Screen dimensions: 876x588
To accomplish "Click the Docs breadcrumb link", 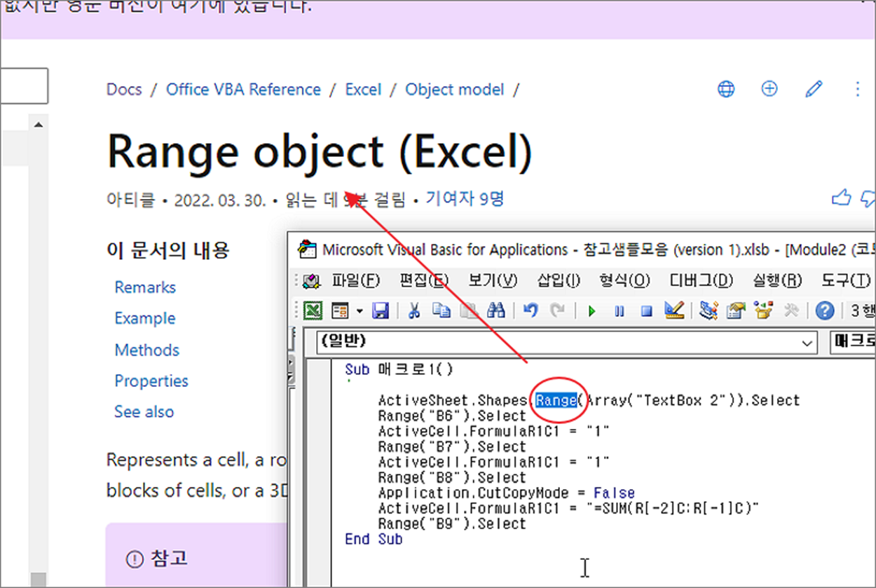I will point(124,90).
